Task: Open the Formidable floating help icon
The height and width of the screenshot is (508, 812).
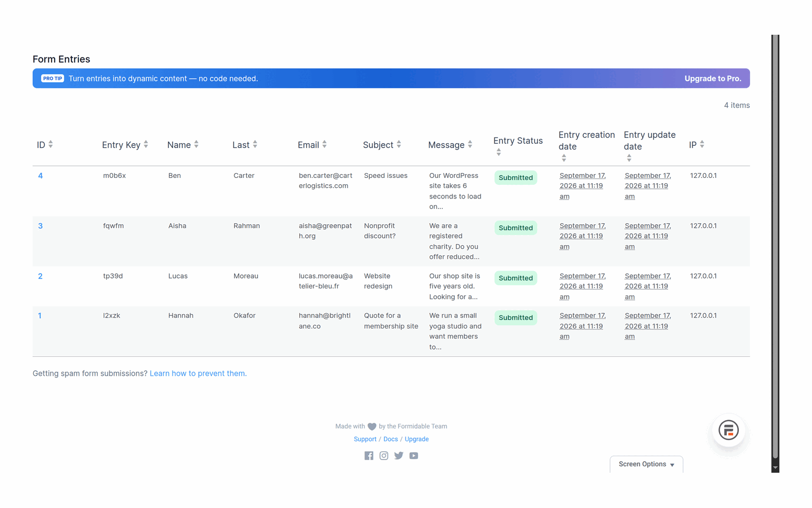Action: pyautogui.click(x=728, y=430)
